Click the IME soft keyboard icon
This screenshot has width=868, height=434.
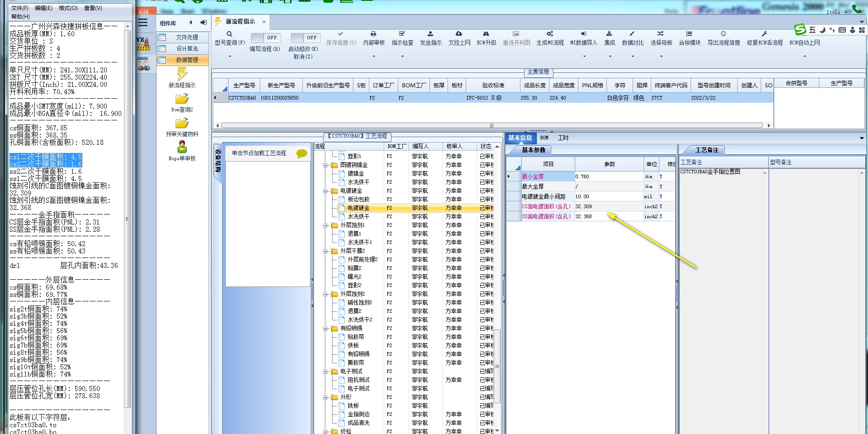coord(842,30)
